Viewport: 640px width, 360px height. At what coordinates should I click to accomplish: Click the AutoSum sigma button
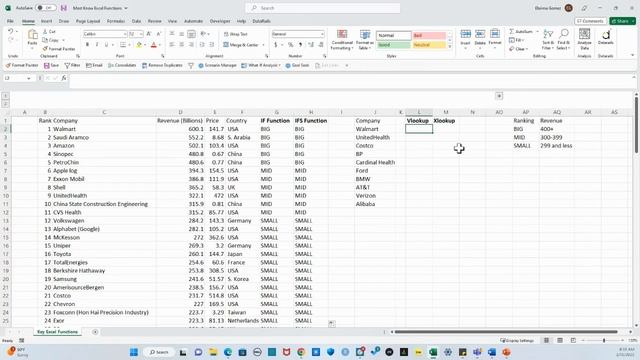(521, 31)
